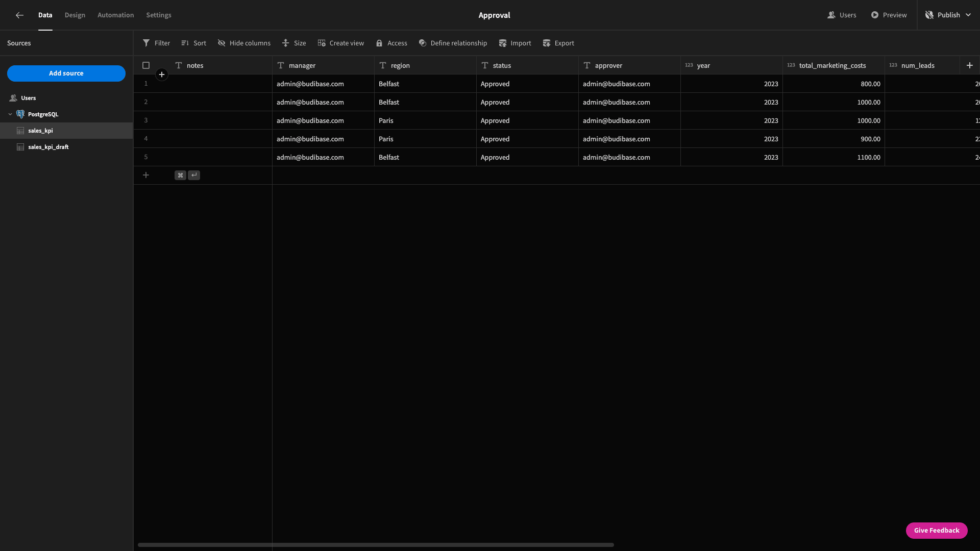Open the Export dialog
The width and height of the screenshot is (980, 551).
(558, 43)
